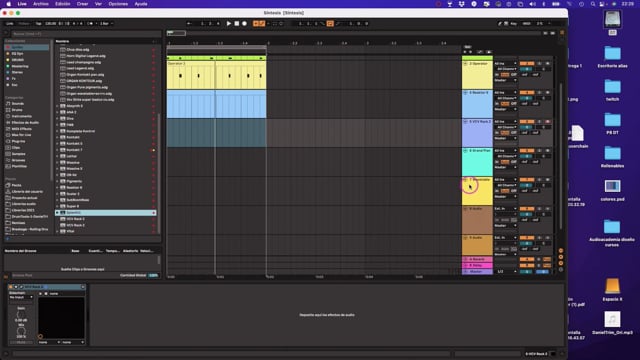Open input type dropdown on Operator track

[505, 64]
